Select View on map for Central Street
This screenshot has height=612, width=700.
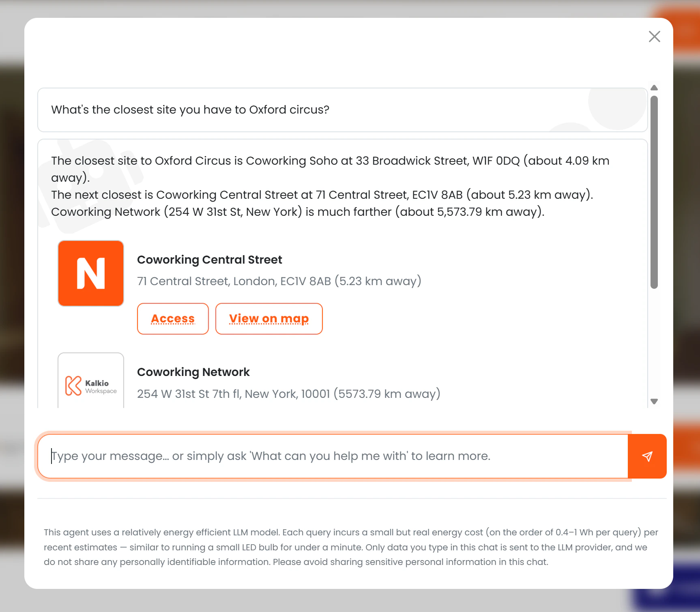(269, 319)
